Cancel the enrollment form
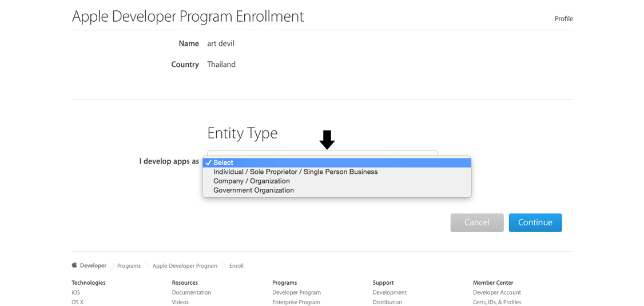The width and height of the screenshot is (644, 306). [476, 222]
